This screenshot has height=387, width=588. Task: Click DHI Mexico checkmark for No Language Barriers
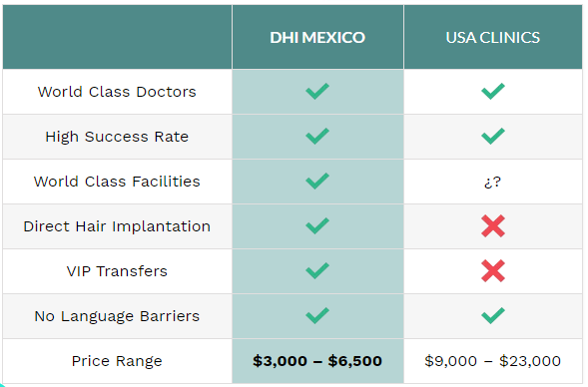coord(317,316)
